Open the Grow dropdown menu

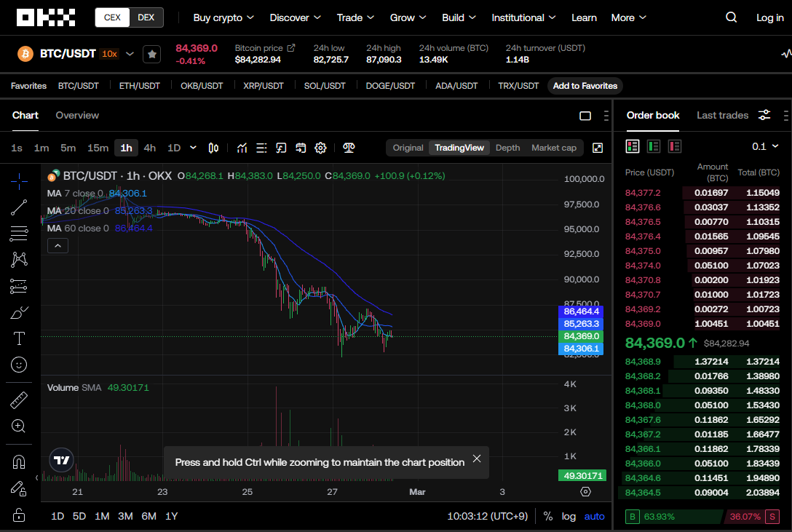pyautogui.click(x=408, y=17)
